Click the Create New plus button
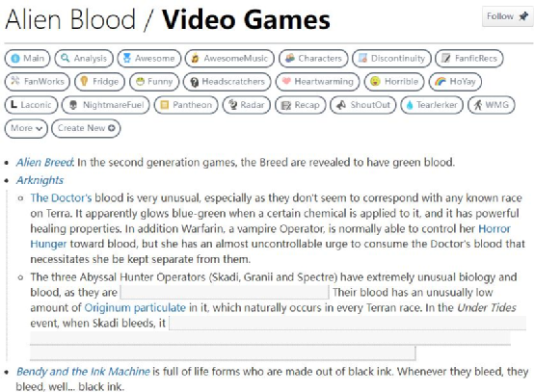This screenshot has height=392, width=534. tap(86, 128)
